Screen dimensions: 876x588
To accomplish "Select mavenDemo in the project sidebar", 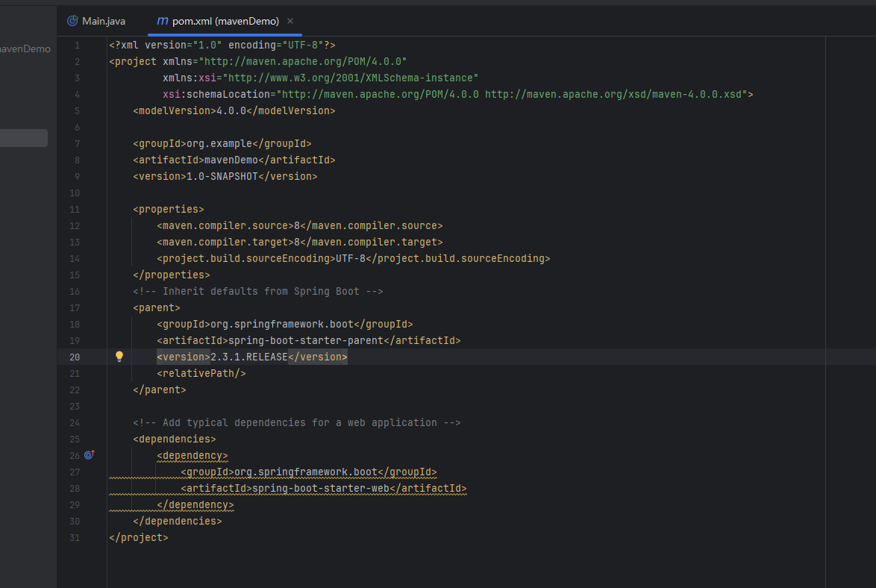I will [25, 48].
